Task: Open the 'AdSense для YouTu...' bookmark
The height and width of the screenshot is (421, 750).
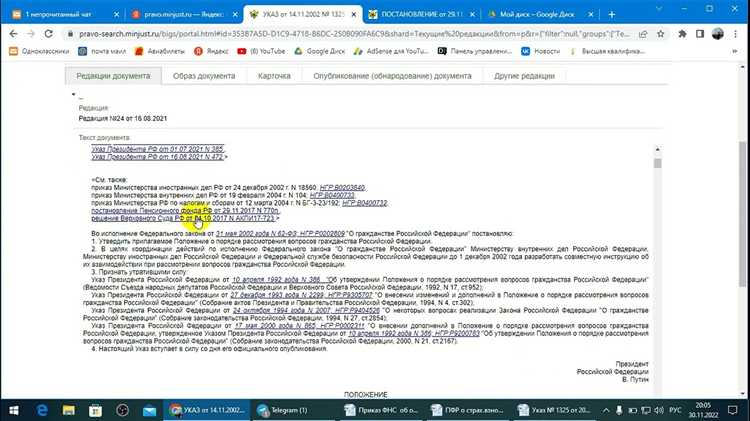Action: point(391,51)
